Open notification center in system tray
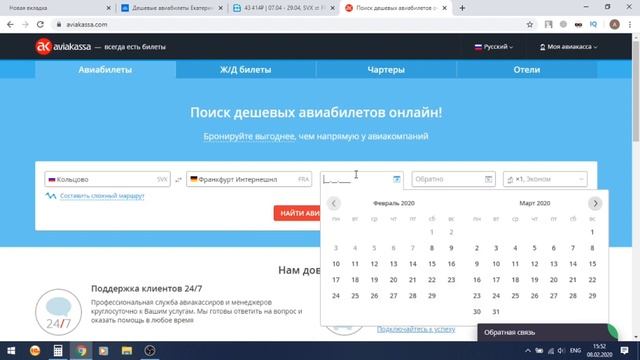640x360 pixels. coord(624,351)
